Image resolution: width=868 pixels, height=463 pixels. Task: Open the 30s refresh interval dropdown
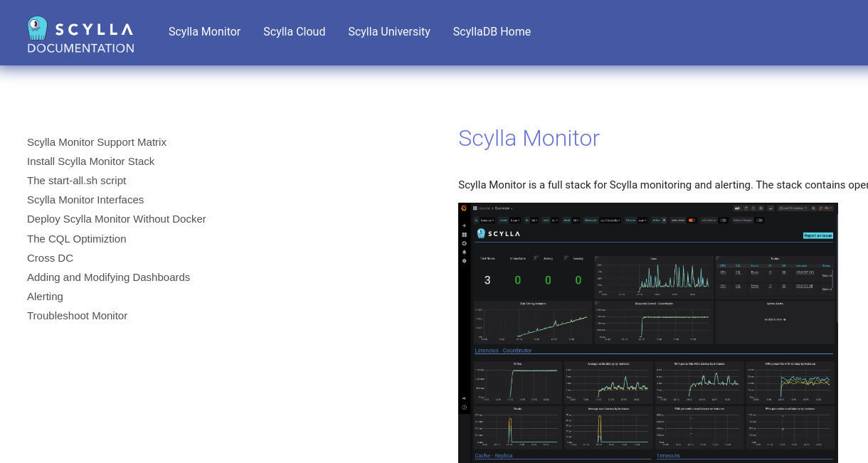[828, 209]
